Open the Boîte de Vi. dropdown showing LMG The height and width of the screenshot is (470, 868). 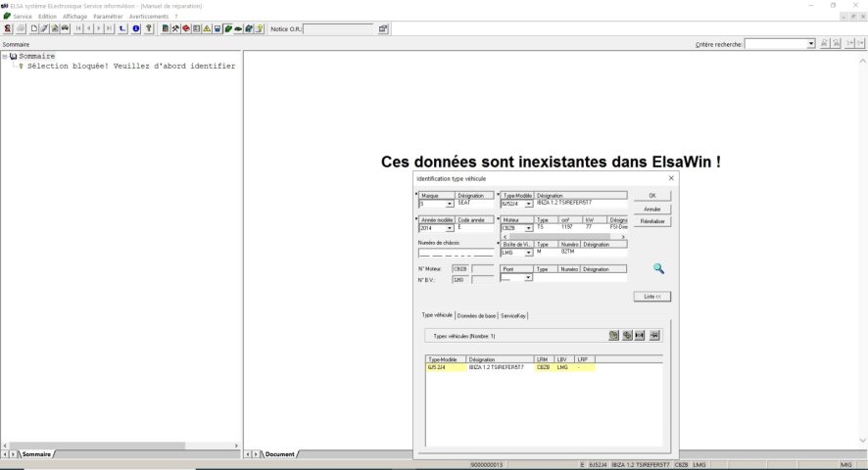click(x=528, y=253)
